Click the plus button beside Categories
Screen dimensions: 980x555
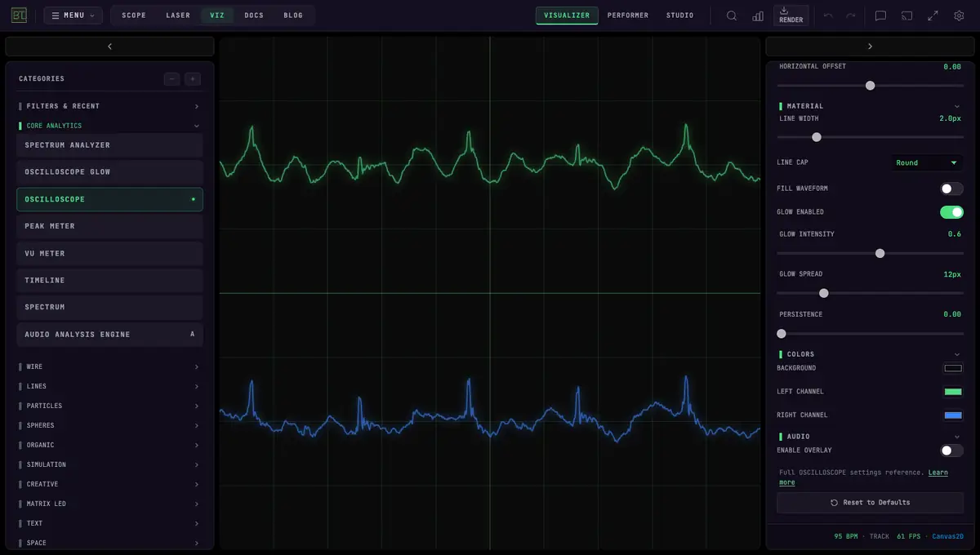coord(193,79)
